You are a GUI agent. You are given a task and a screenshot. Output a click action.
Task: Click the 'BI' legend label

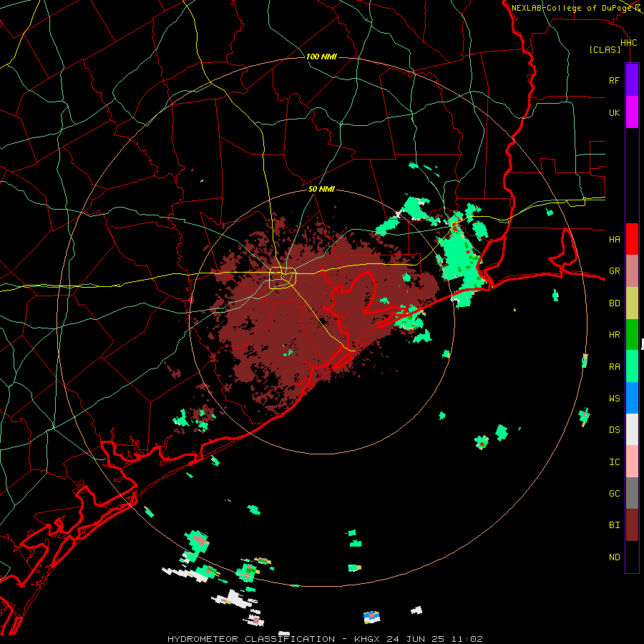[614, 525]
